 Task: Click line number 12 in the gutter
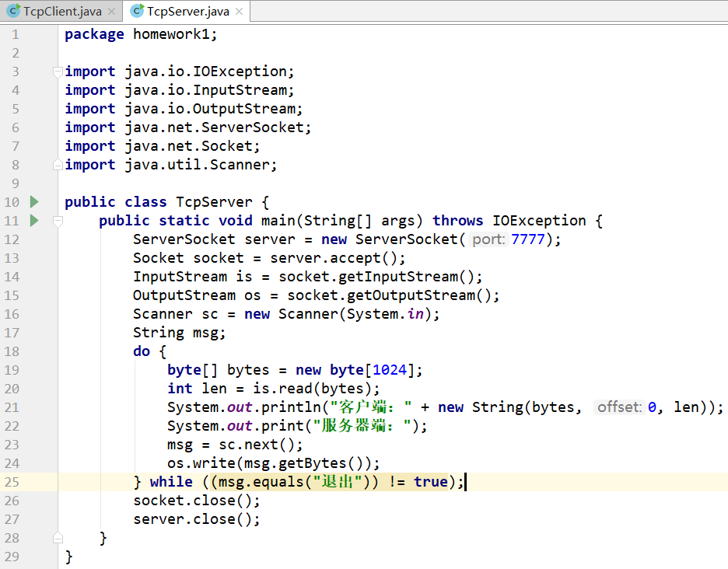[12, 239]
